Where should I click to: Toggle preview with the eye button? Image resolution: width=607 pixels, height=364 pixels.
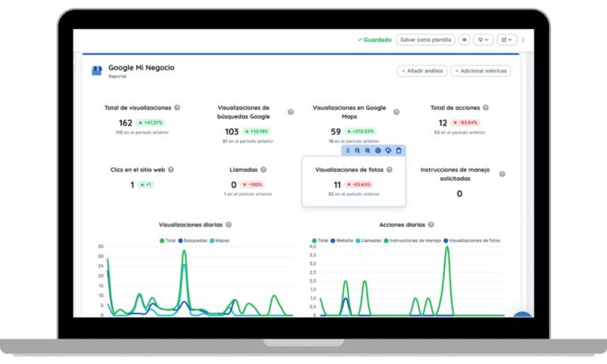point(465,39)
